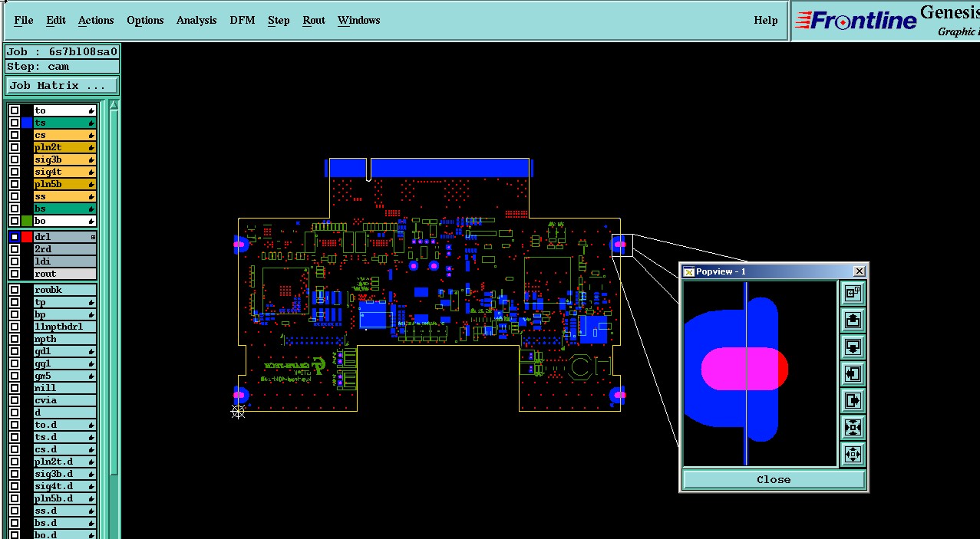This screenshot has width=980, height=539.
Task: Toggle display checkbox for the 2rd layer
Action: tap(15, 249)
